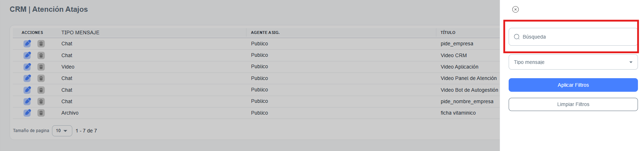This screenshot has width=644, height=151.
Task: Delete the Video CRM row
Action: coord(41,55)
